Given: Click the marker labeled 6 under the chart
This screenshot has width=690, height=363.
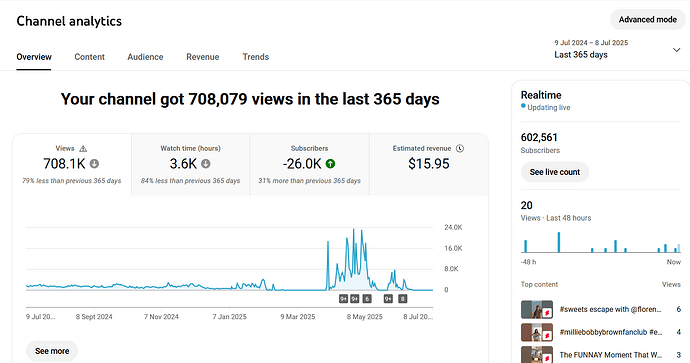Looking at the screenshot, I should 367,299.
